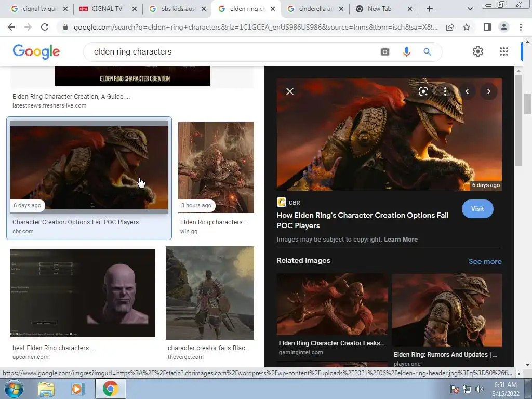Start voice search with the microphone
Image resolution: width=532 pixels, height=399 pixels.
coord(406,52)
